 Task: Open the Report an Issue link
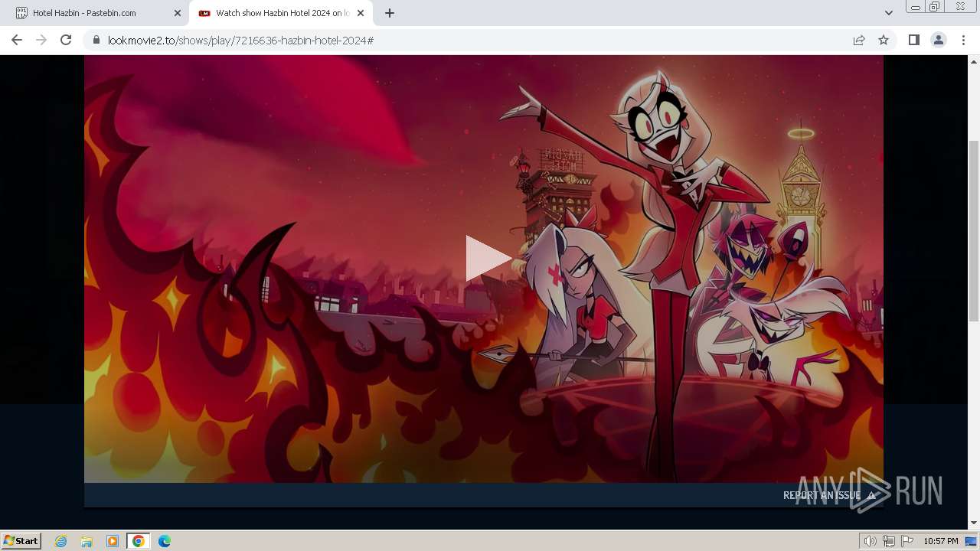[829, 495]
